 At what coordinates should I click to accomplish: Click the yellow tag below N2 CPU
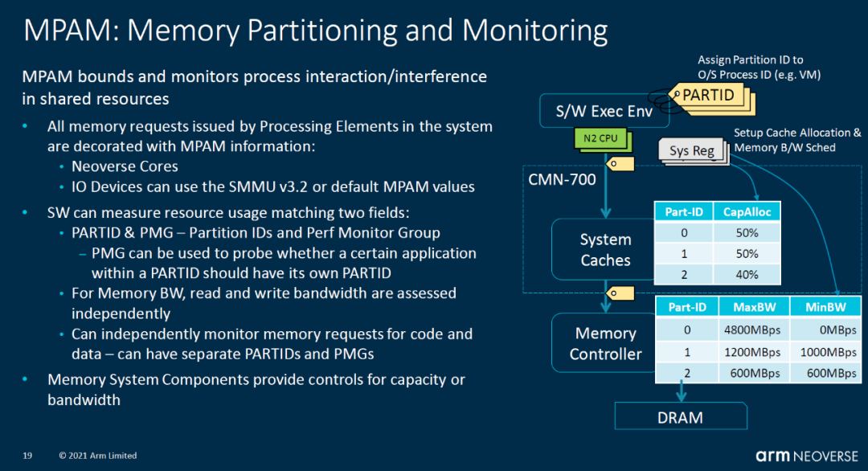click(620, 164)
